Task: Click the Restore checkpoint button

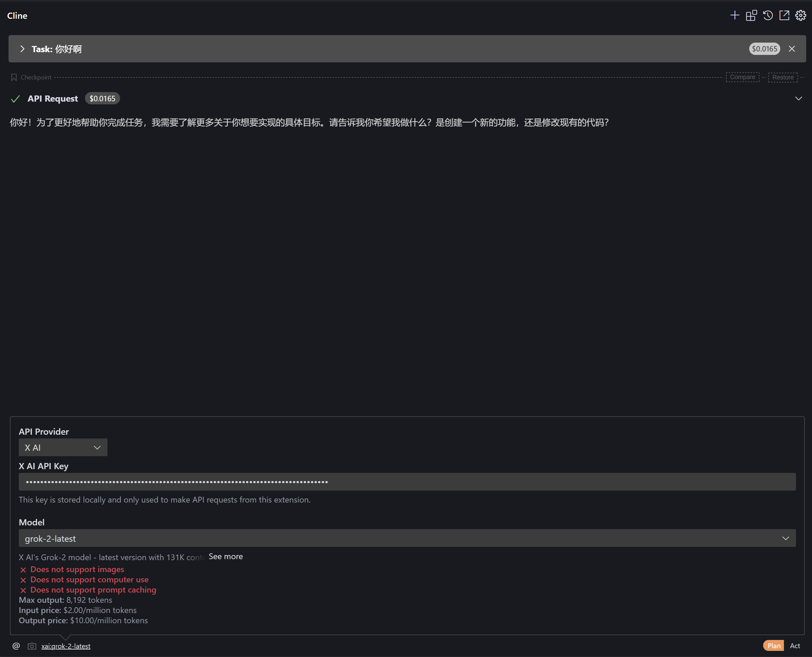Action: [782, 77]
